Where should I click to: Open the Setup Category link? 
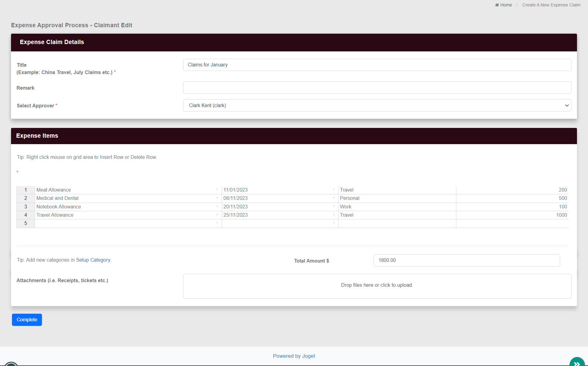[93, 260]
